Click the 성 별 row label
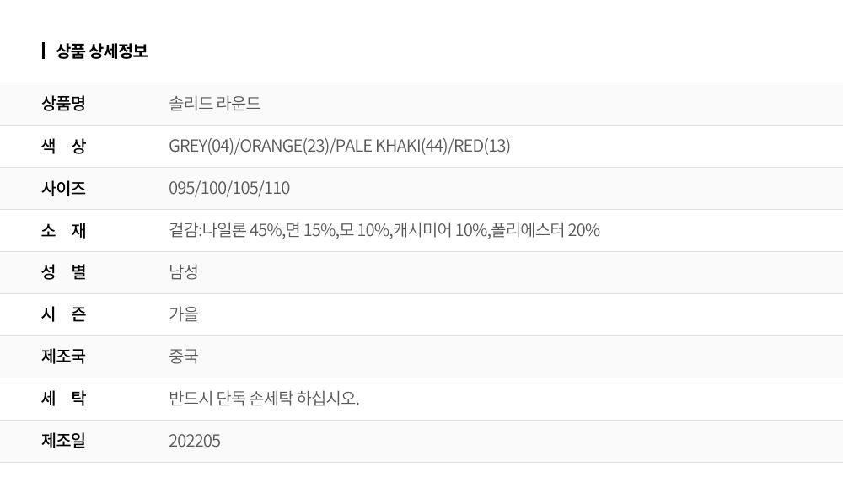Viewport: 843px width, 504px height. click(x=63, y=272)
